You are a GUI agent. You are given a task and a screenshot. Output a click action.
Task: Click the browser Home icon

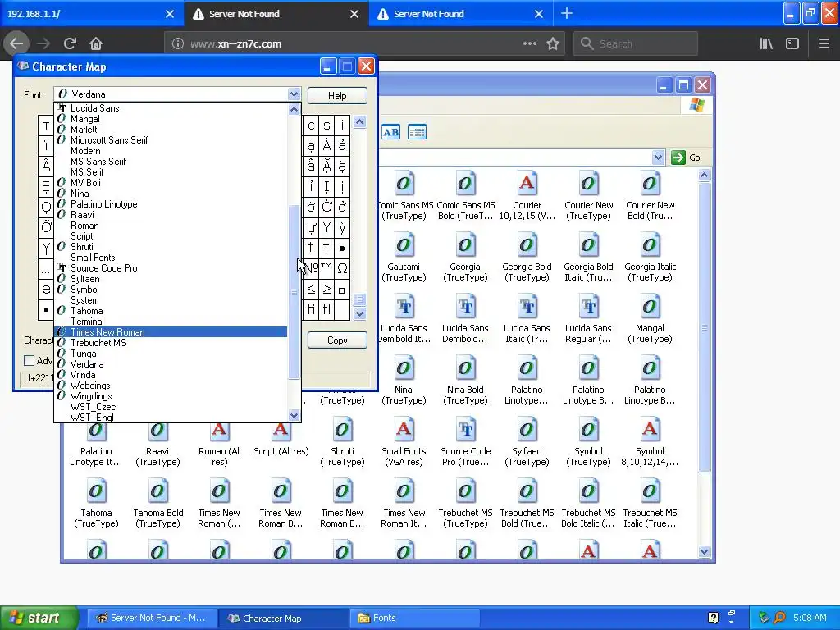click(96, 43)
